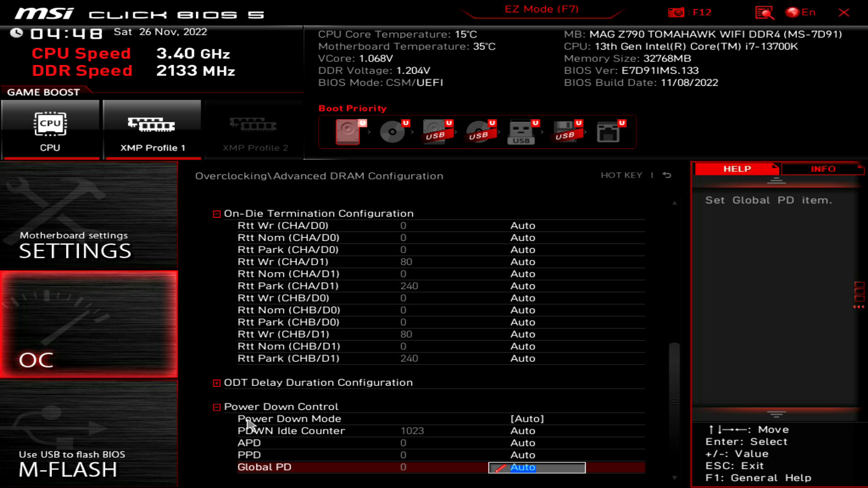The image size is (868, 488).
Task: Set Rtt Park (CHA/D1) Auto value
Action: click(523, 286)
